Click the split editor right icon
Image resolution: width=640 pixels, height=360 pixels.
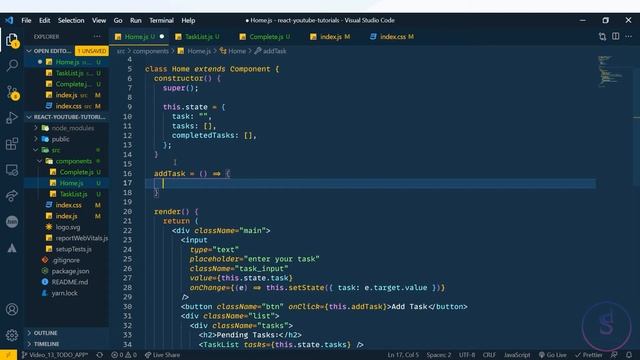point(616,36)
